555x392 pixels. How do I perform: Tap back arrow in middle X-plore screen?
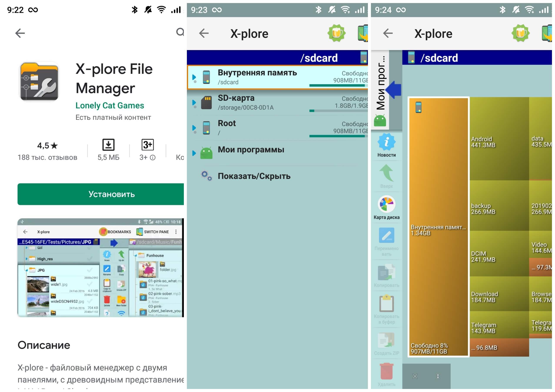[x=204, y=33]
